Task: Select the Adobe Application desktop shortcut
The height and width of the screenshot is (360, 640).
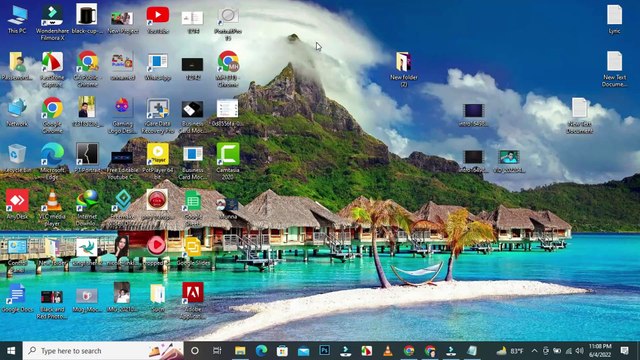Action: [193, 301]
